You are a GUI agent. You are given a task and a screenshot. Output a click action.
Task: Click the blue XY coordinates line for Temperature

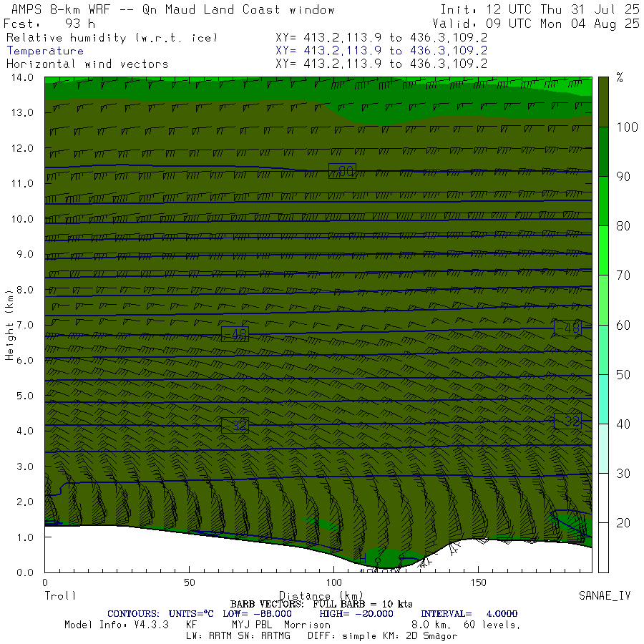[x=381, y=51]
